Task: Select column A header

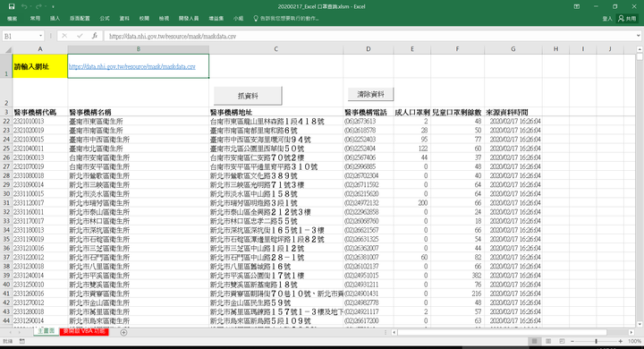Action: coord(40,49)
